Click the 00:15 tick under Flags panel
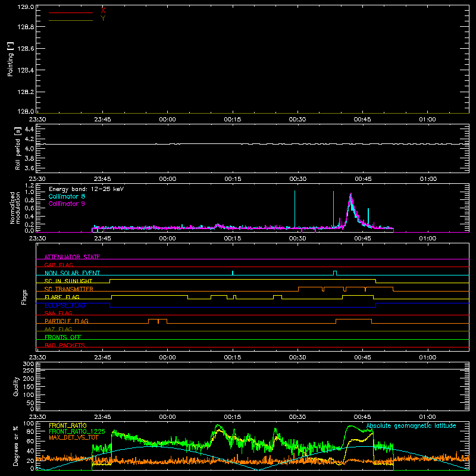This screenshot has height=476, width=476. (233, 358)
